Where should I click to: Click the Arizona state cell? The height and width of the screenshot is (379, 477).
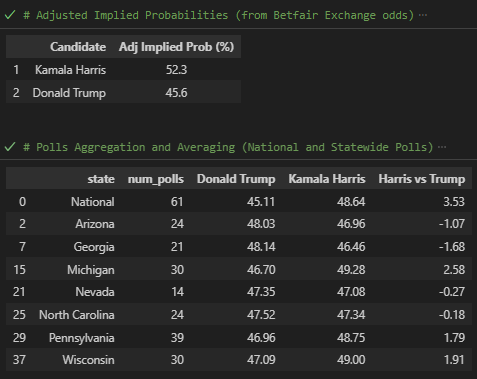click(x=95, y=224)
